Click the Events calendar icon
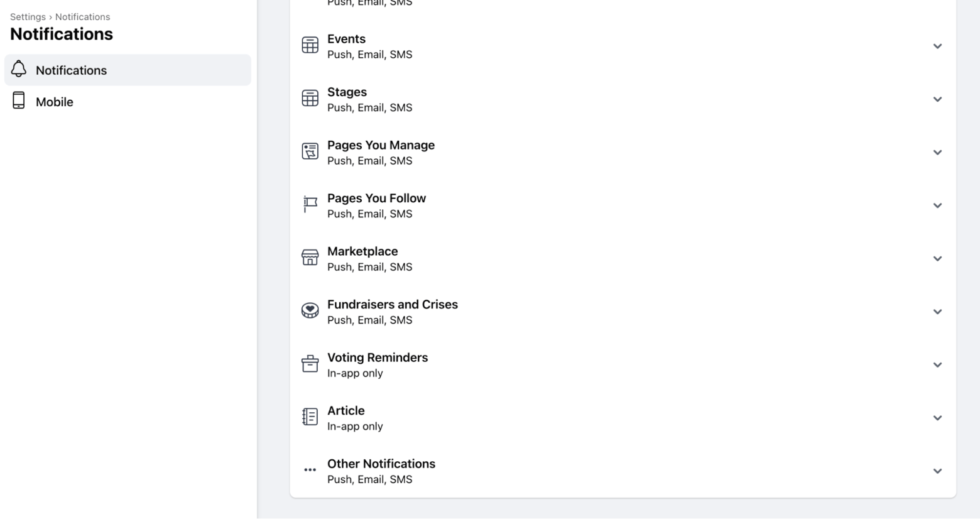Screen dimensions: 980x519 pos(310,45)
